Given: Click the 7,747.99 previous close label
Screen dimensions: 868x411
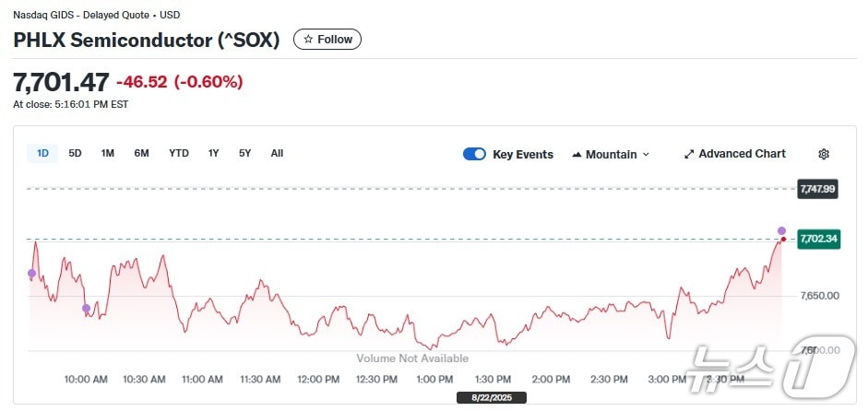Looking at the screenshot, I should click(x=817, y=188).
